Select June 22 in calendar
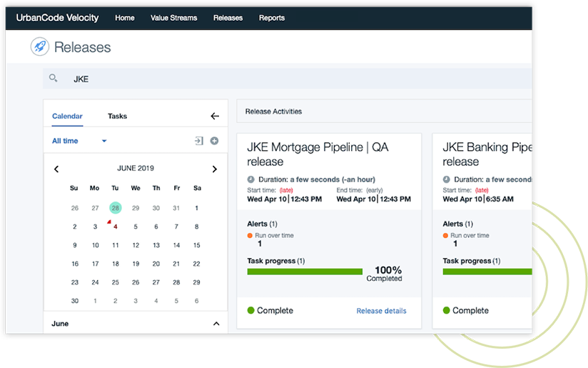Viewport: 588px width, 368px height. click(x=196, y=264)
